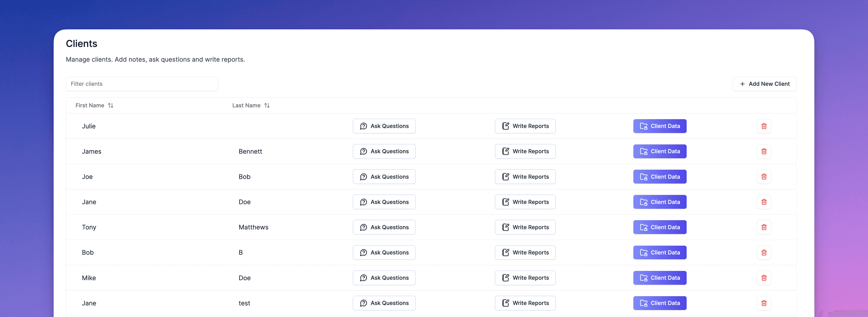Open Client Data for Joe Bob
The height and width of the screenshot is (317, 868).
[659, 177]
